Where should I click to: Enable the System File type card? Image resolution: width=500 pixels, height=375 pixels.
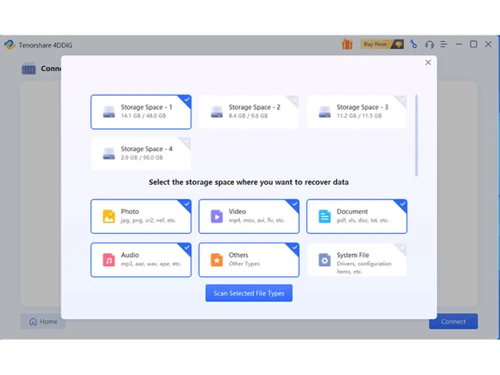(x=357, y=260)
